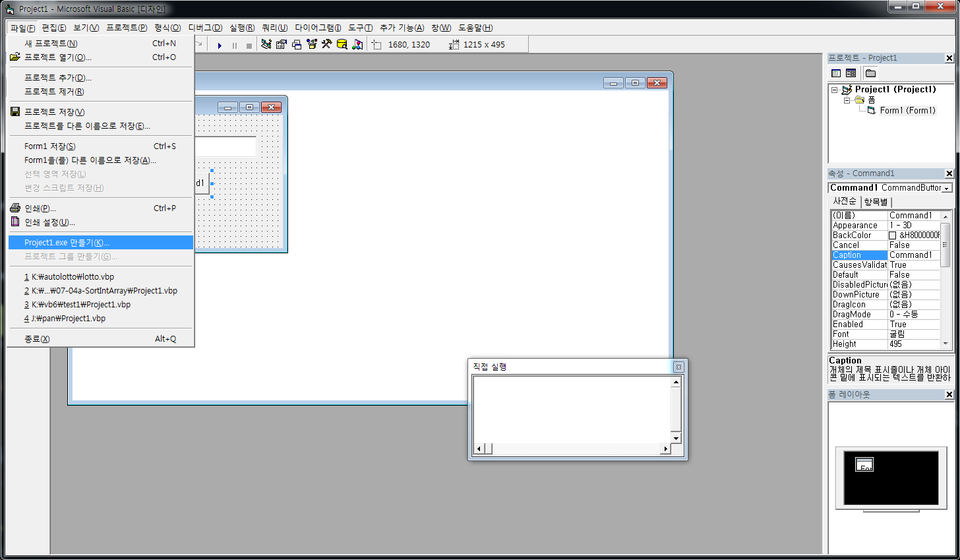
Task: Switch to the 사전순 properties tab
Action: [x=844, y=201]
